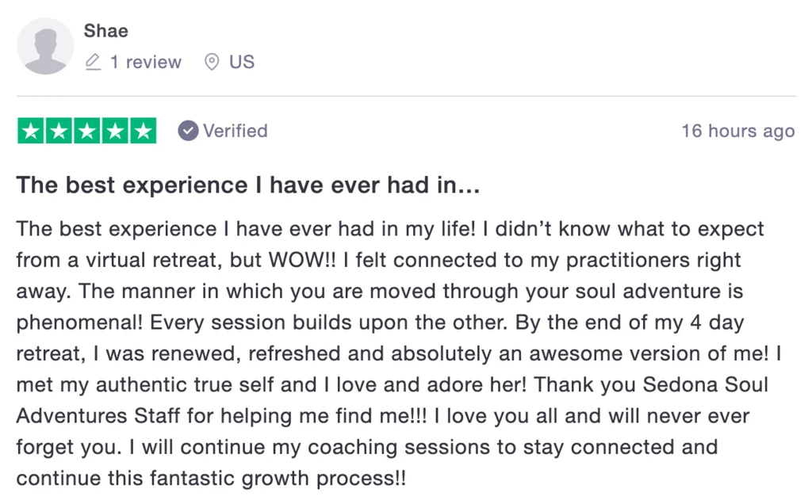Click the second green rating star
Viewport: 812px width, 504px height.
[x=59, y=131]
